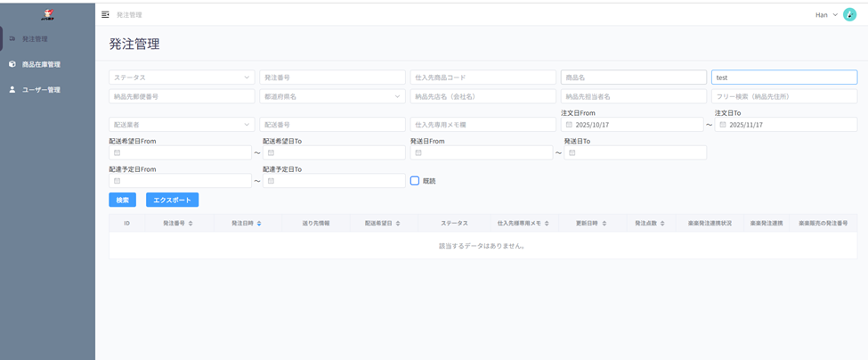Screen dimensions: 868x360
Task: Open calendar icon of 注文日From field
Action: pyautogui.click(x=569, y=126)
